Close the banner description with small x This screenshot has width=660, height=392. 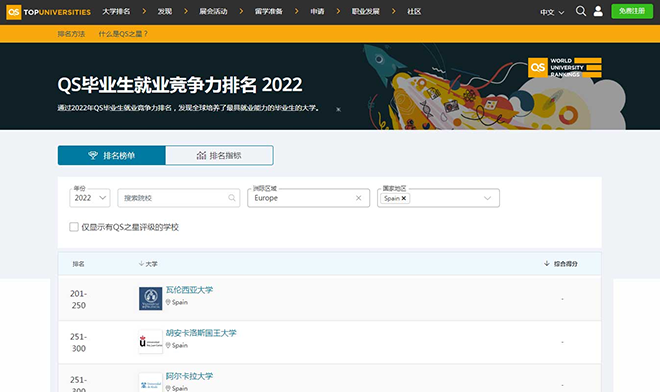(338, 109)
